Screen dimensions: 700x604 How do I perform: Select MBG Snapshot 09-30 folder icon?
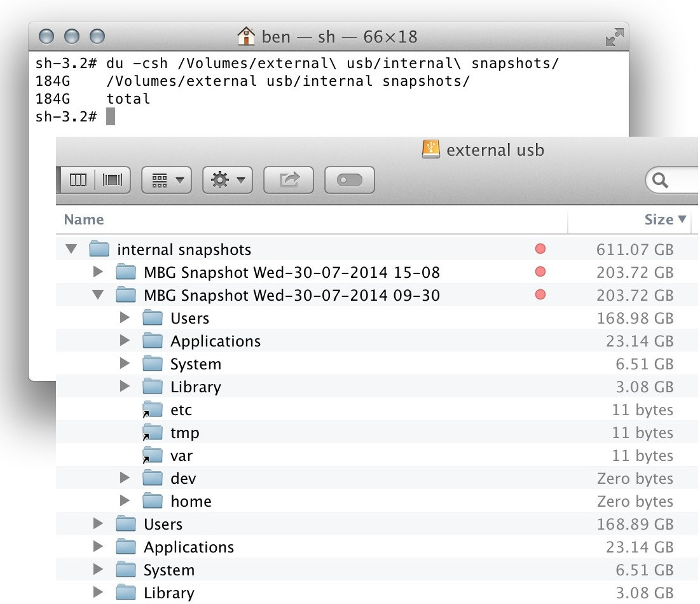[126, 294]
